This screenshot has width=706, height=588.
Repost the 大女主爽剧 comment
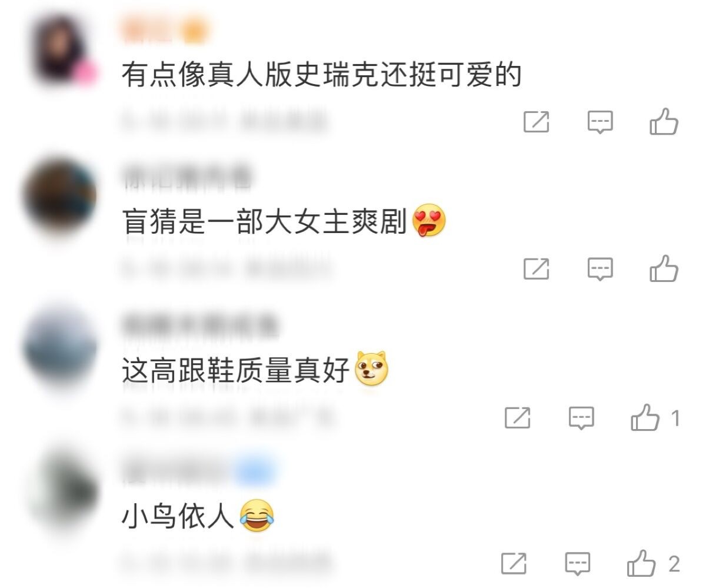point(536,269)
